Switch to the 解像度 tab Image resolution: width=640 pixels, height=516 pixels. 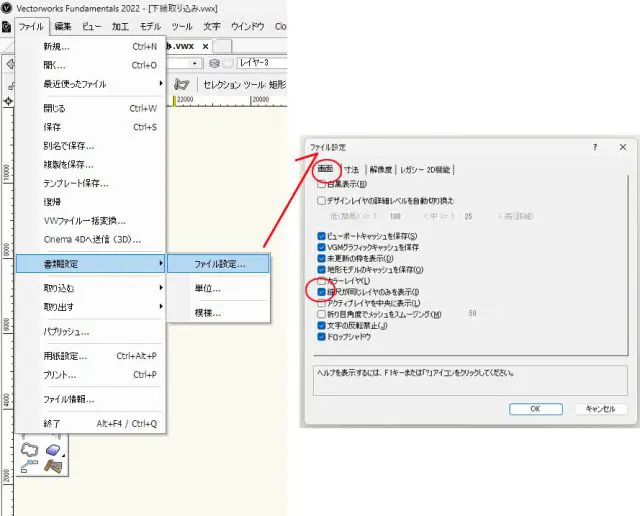(x=380, y=170)
